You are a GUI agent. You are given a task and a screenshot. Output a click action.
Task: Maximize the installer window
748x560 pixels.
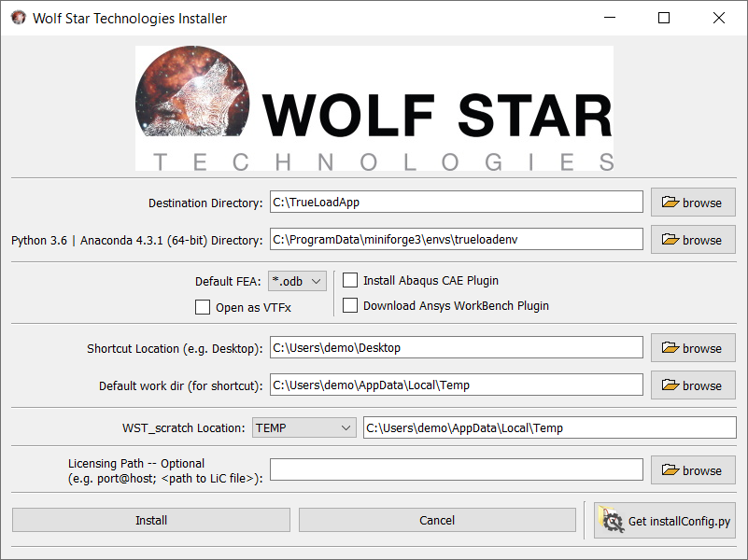pyautogui.click(x=664, y=18)
